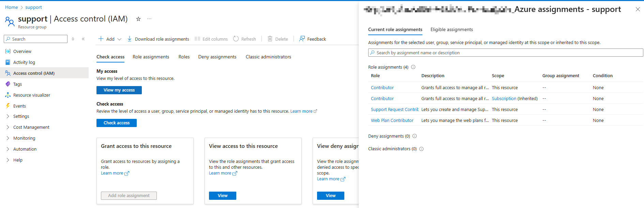The image size is (644, 208).
Task: Switch to the Role assignments tab
Action: pyautogui.click(x=151, y=57)
